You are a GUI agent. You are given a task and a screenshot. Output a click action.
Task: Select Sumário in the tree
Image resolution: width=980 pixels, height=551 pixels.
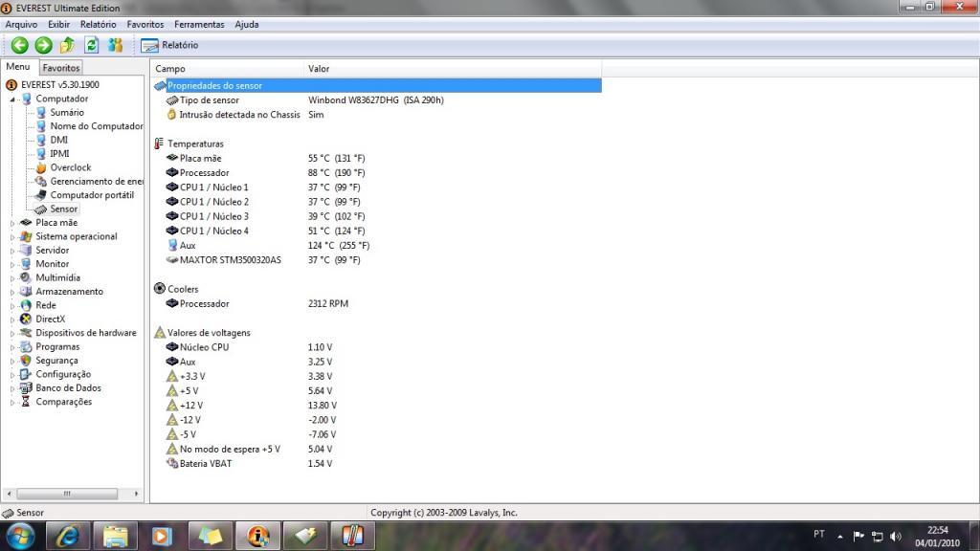pos(67,113)
